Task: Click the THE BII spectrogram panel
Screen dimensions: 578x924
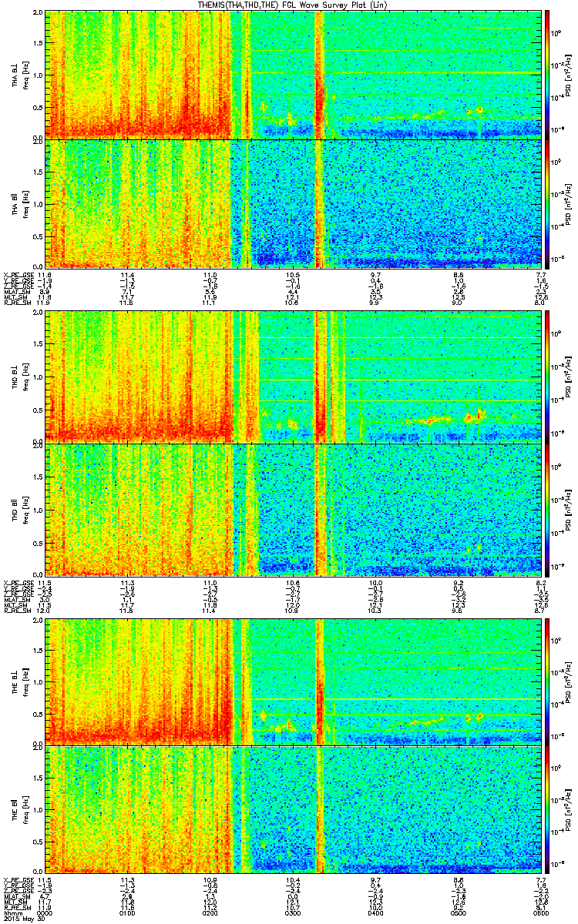Action: click(x=294, y=810)
